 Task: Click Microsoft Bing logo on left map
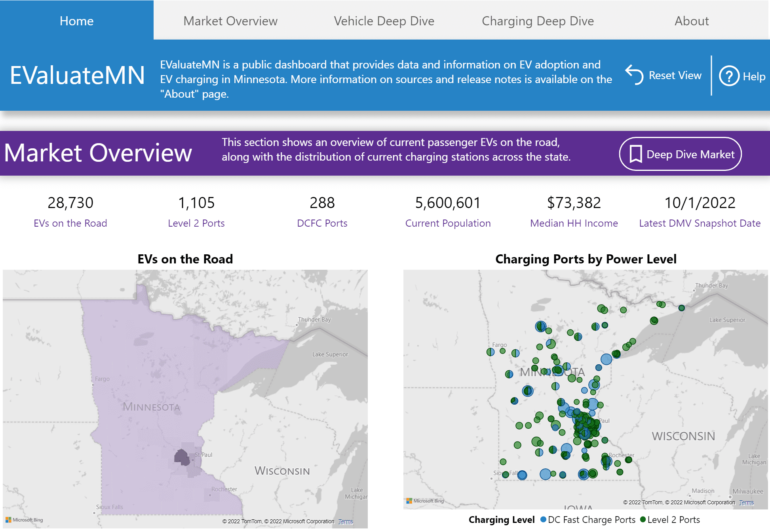pos(25,520)
